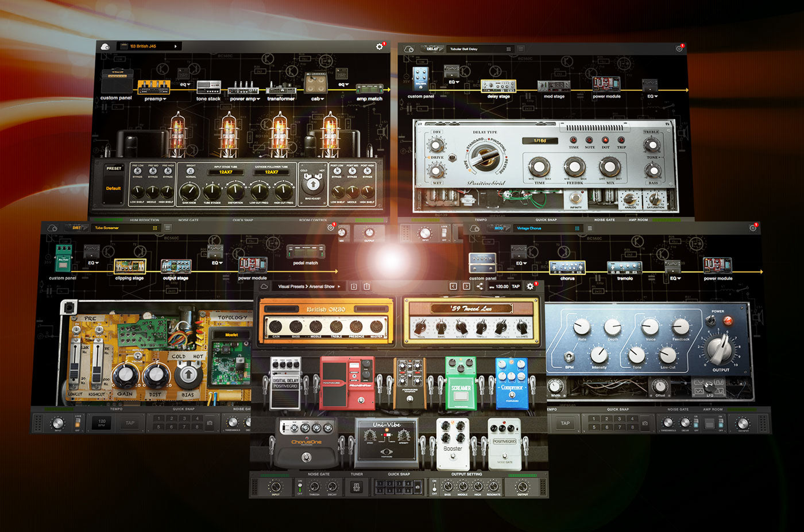Select Quick Snap slot 1
This screenshot has height=532, width=804.
[x=380, y=484]
